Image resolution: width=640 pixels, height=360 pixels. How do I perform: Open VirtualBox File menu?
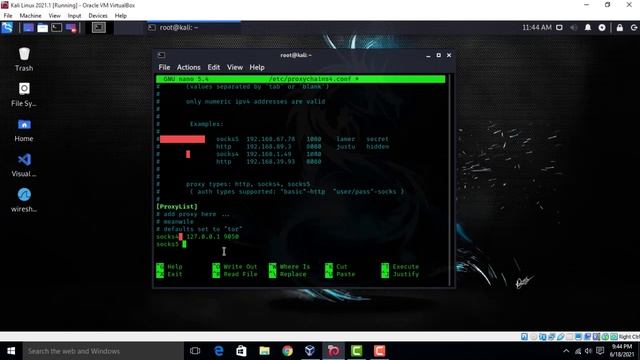(x=8, y=16)
